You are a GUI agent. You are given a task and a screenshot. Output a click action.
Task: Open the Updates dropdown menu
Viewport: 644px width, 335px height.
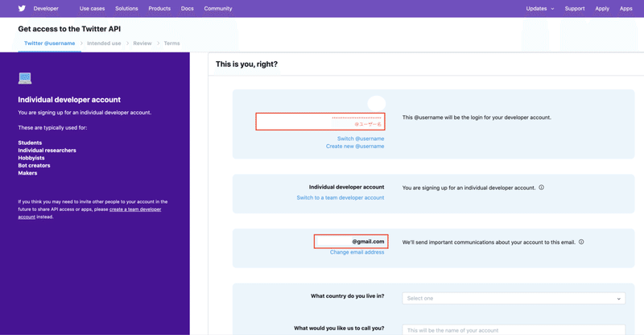[x=539, y=9]
